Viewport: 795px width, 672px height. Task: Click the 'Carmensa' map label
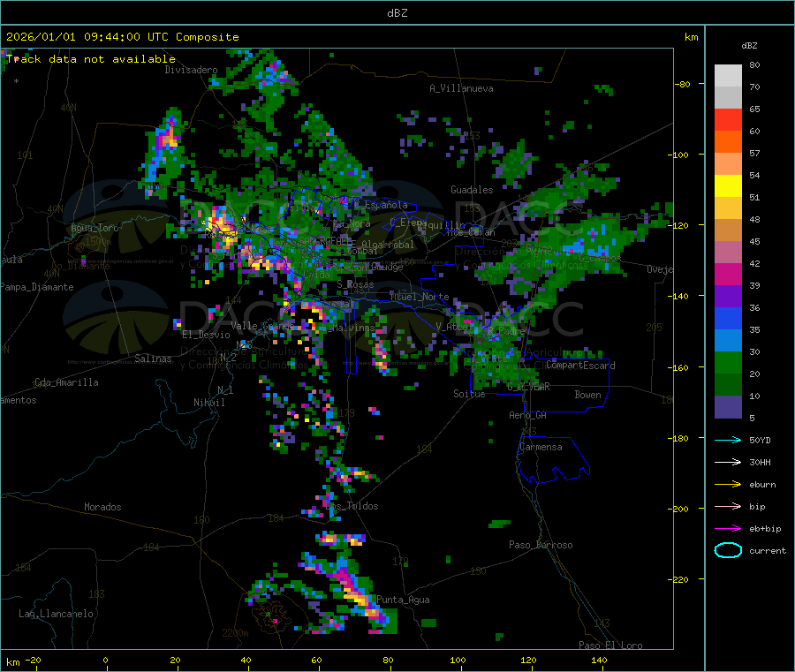541,447
